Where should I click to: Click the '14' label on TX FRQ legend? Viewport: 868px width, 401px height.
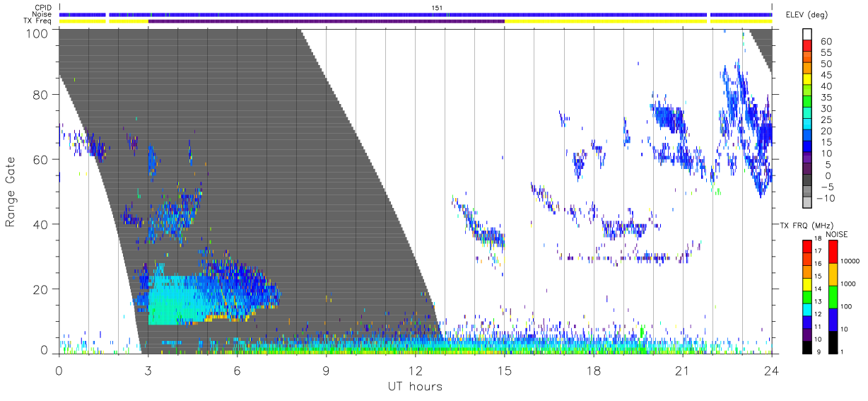[819, 289]
